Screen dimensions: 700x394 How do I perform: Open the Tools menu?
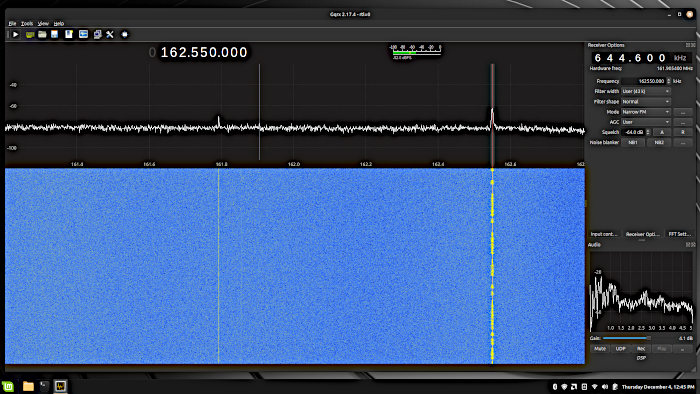click(x=27, y=23)
